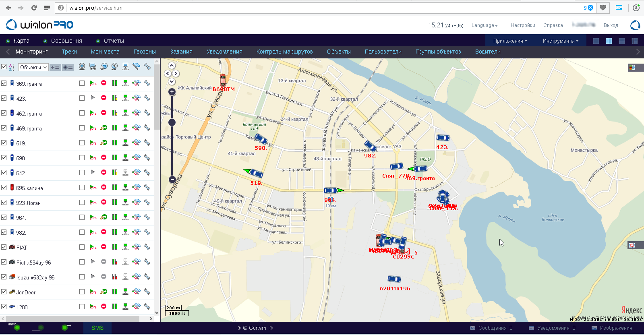Sort the objects list alphabetically A-Z
Screen dimensions: 644x335
coord(11,67)
